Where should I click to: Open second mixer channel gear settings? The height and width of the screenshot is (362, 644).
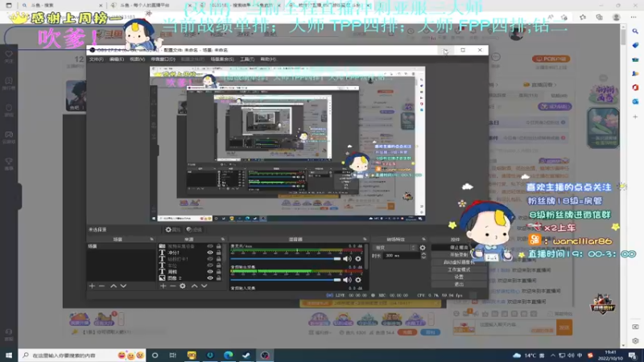click(358, 280)
